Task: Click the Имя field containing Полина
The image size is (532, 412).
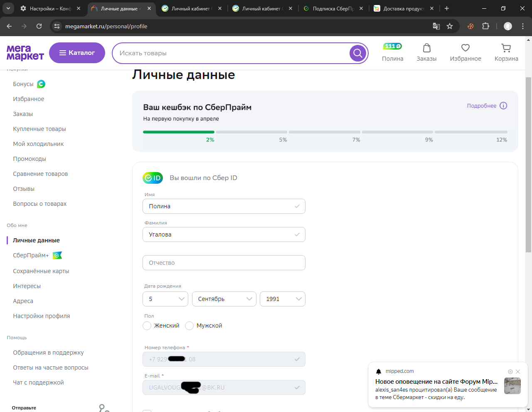Action: 224,206
